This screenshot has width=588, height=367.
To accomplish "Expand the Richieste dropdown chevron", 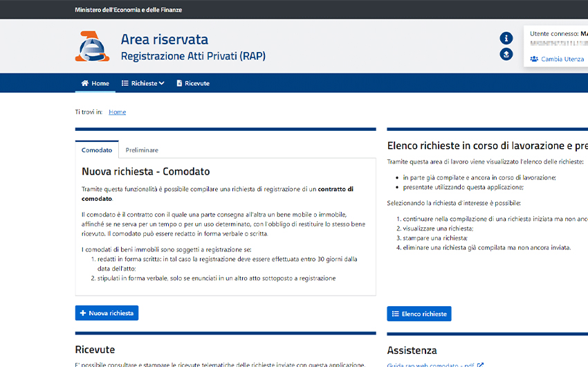I will coord(162,83).
